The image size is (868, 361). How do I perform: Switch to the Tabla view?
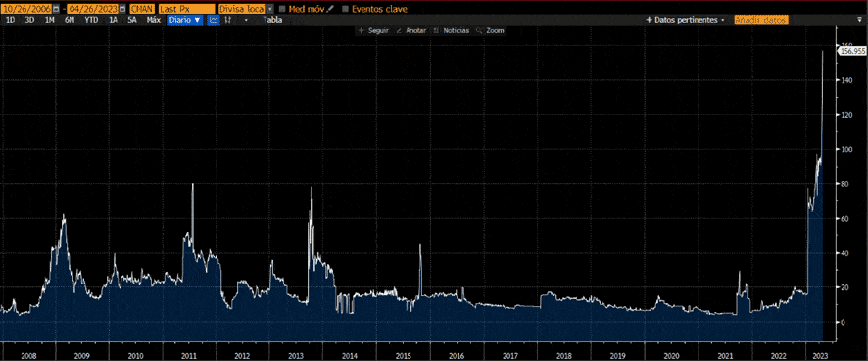272,20
